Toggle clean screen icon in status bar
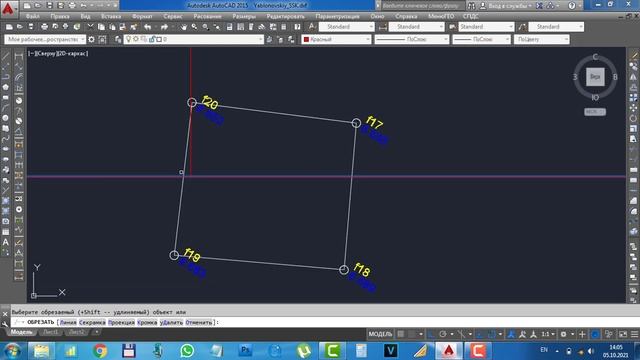The height and width of the screenshot is (360, 640). tap(623, 334)
